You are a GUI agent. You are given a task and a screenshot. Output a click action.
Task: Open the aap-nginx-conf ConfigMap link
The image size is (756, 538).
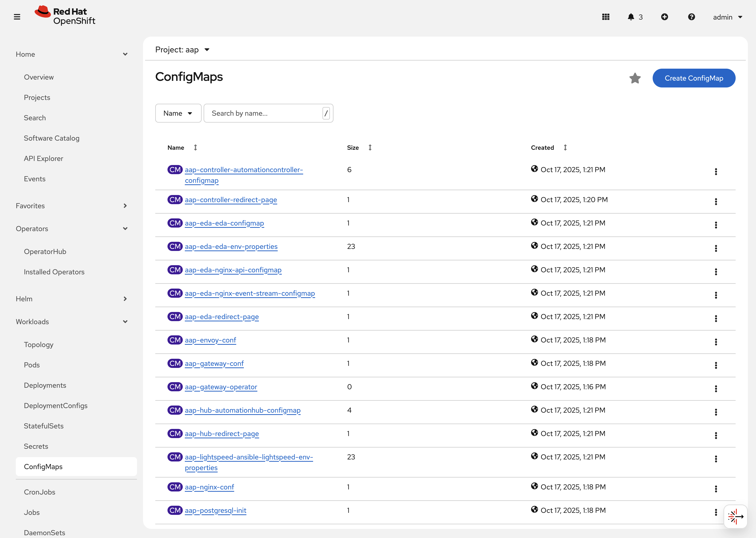coord(209,487)
